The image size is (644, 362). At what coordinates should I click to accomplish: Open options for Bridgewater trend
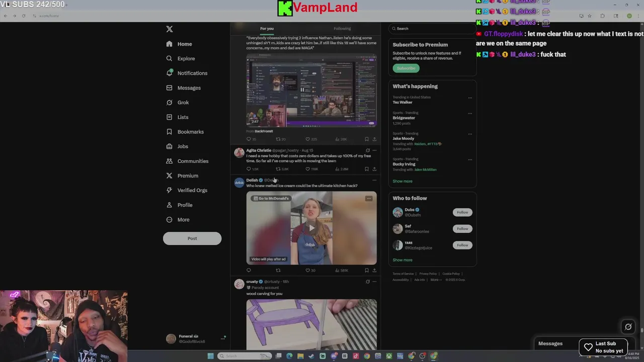click(470, 114)
